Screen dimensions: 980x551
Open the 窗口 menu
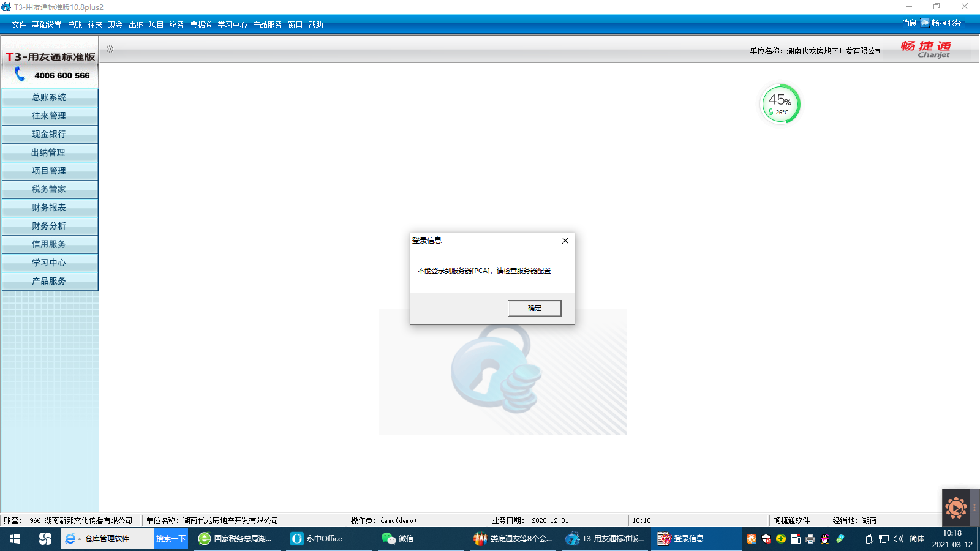[295, 24]
